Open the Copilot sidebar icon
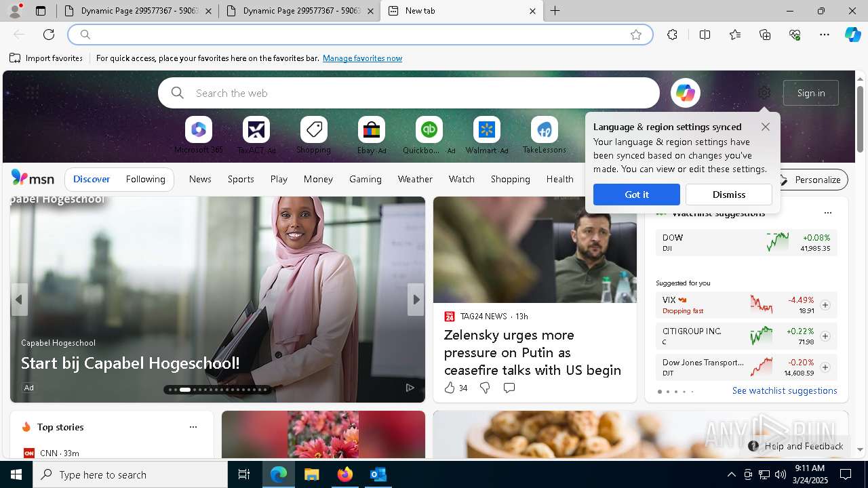Screen dimensions: 868x488 coord(852,35)
